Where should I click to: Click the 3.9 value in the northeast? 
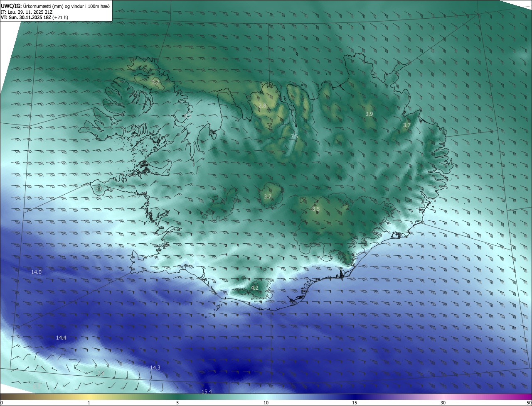point(369,114)
